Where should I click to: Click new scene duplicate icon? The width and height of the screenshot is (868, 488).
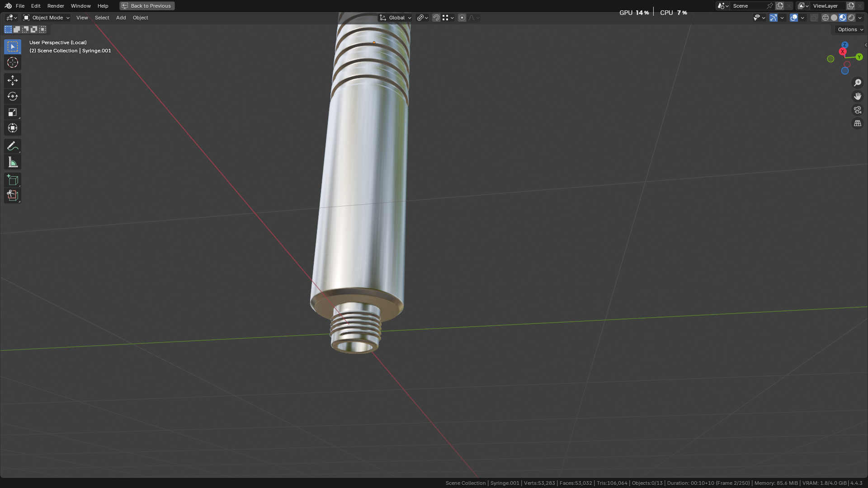[x=780, y=6]
